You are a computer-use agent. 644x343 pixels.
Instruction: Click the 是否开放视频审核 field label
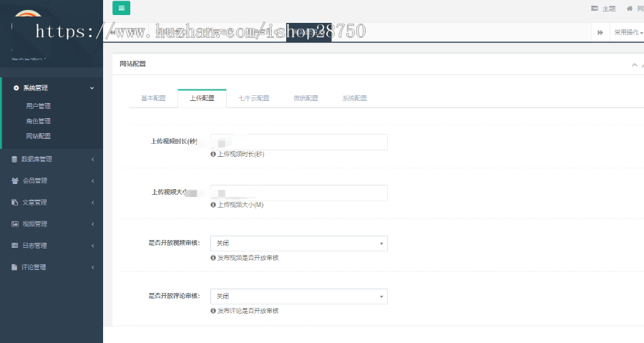pos(174,243)
